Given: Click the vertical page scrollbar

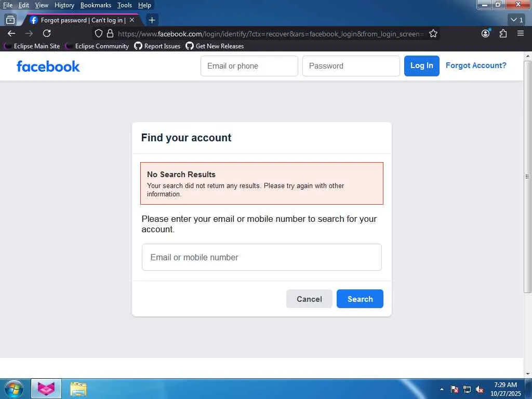Looking at the screenshot, I should click(x=527, y=177).
